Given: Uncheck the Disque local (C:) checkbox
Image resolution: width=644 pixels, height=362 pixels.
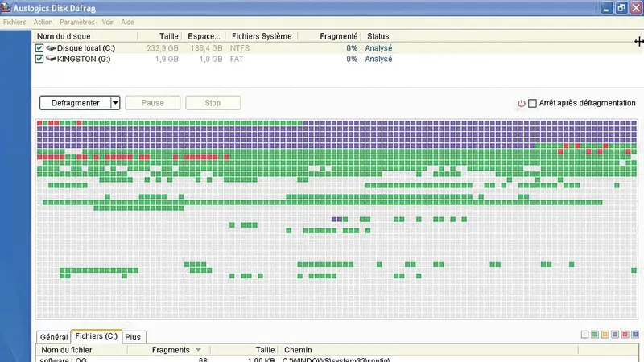Looking at the screenshot, I should click(39, 48).
